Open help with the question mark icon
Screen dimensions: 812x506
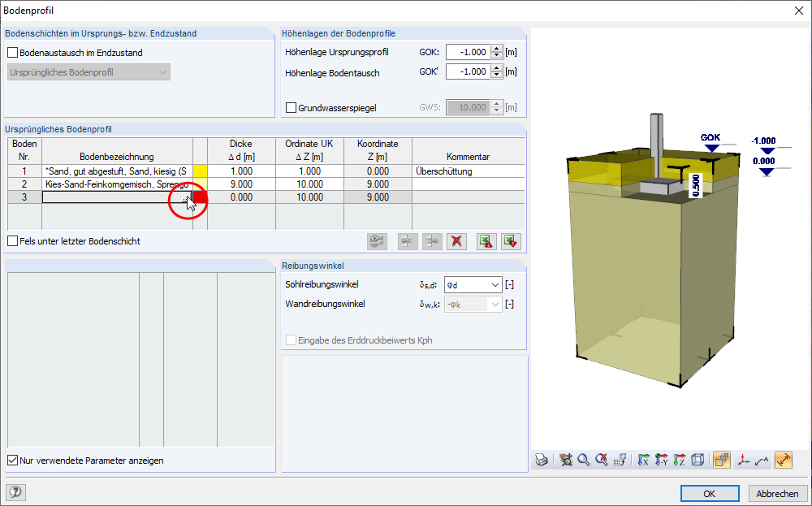click(x=16, y=492)
